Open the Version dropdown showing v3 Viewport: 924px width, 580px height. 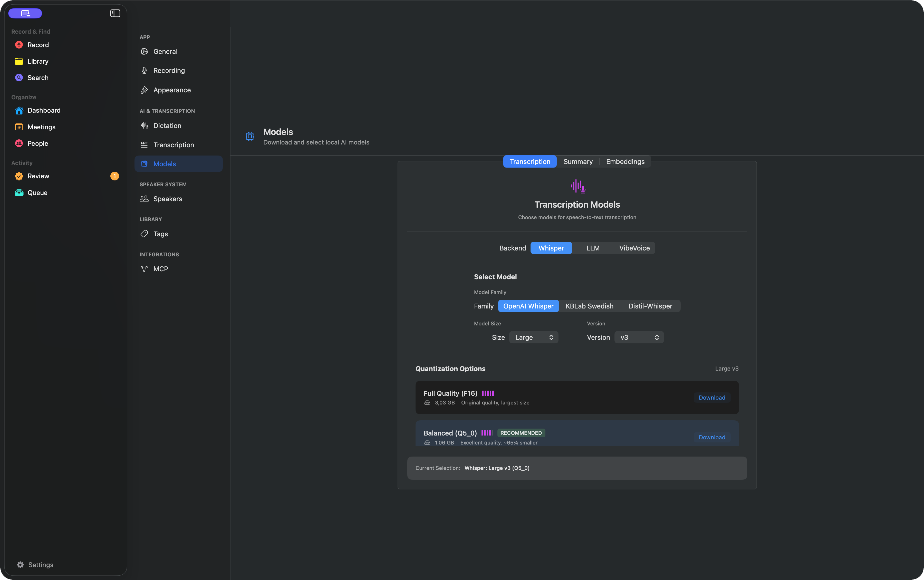pyautogui.click(x=639, y=337)
